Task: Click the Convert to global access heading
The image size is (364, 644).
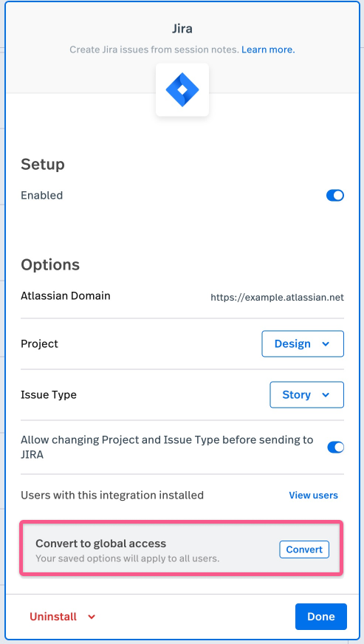Action: (100, 544)
